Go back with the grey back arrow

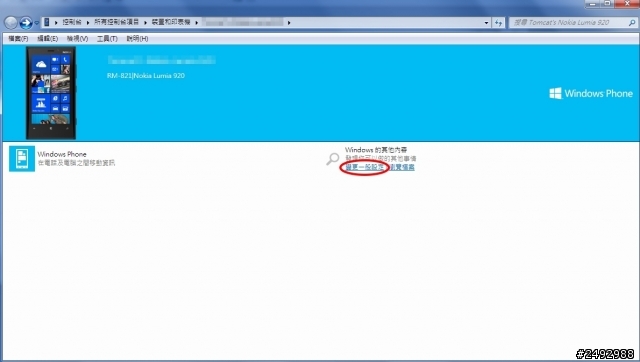click(11, 23)
